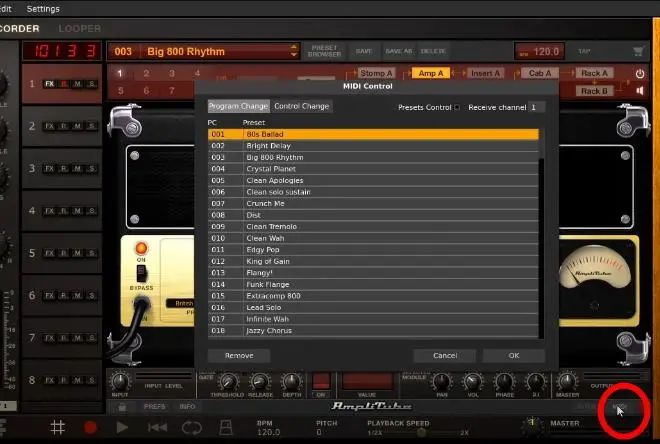Select preset row 012 King of Gain
This screenshot has height=444, width=660.
click(373, 261)
